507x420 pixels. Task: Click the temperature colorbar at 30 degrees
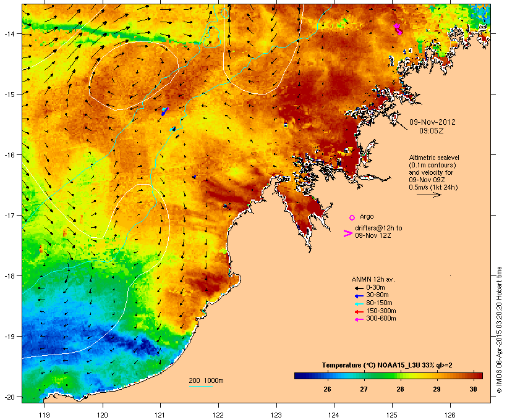click(x=473, y=376)
